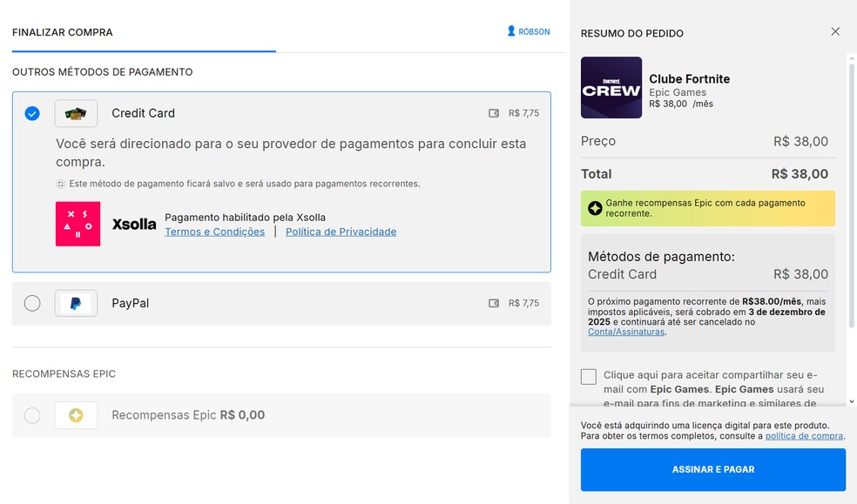This screenshot has height=504, width=857.
Task: Click the 'PayPal' payment method label
Action: [130, 303]
